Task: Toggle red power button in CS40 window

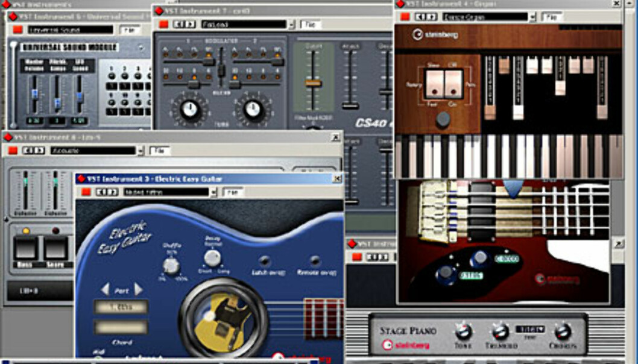Action: click(163, 24)
